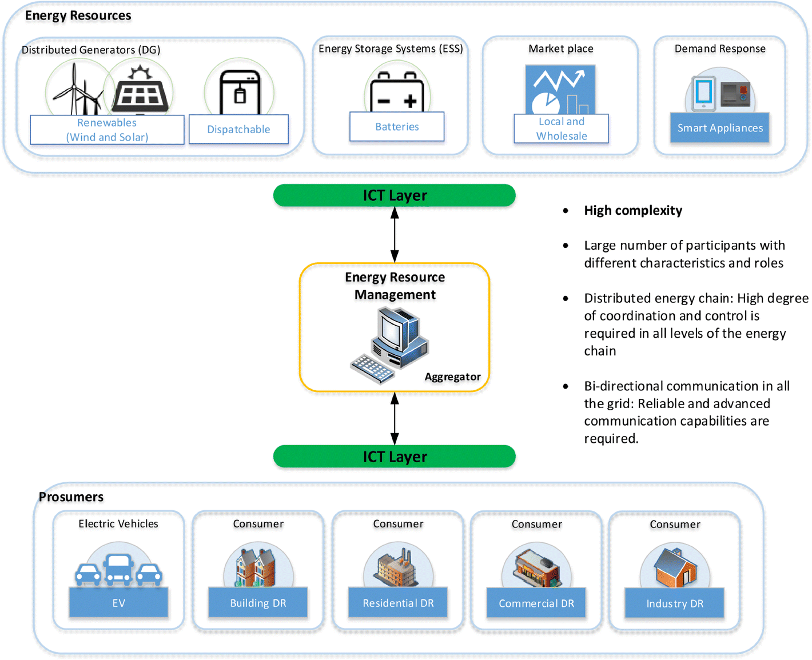Click the upper ICT Layer green bar
Image resolution: width=812 pixels, height=660 pixels.
tap(395, 195)
